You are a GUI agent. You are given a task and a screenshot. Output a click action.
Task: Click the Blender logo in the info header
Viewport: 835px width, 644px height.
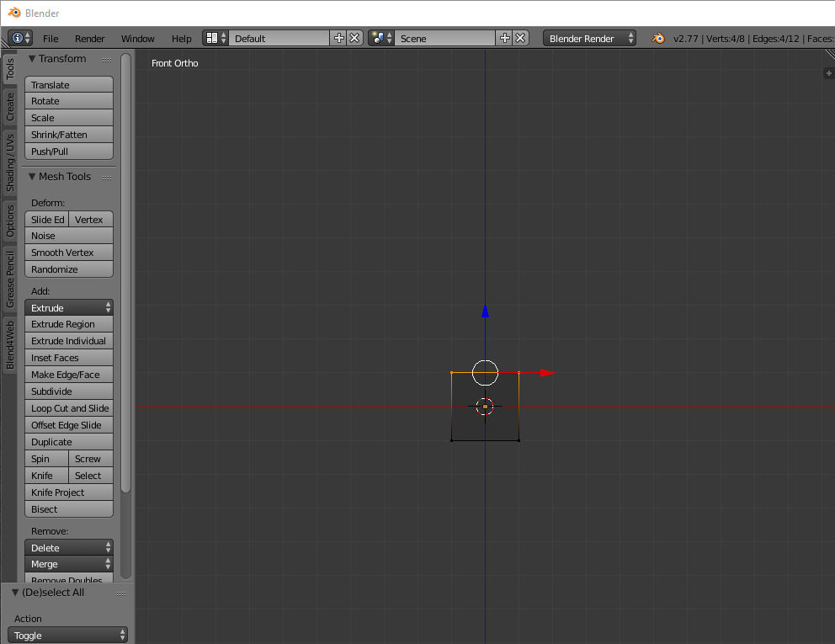pos(658,39)
